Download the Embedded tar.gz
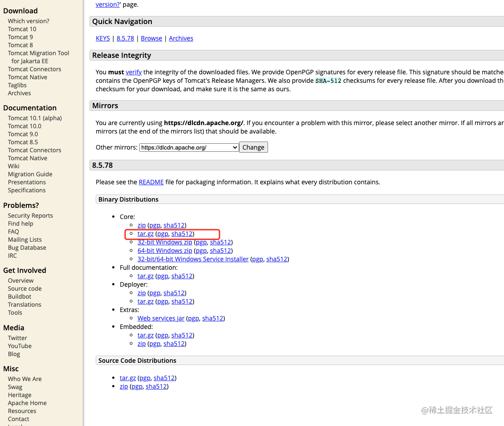The height and width of the screenshot is (426, 504). coord(146,335)
